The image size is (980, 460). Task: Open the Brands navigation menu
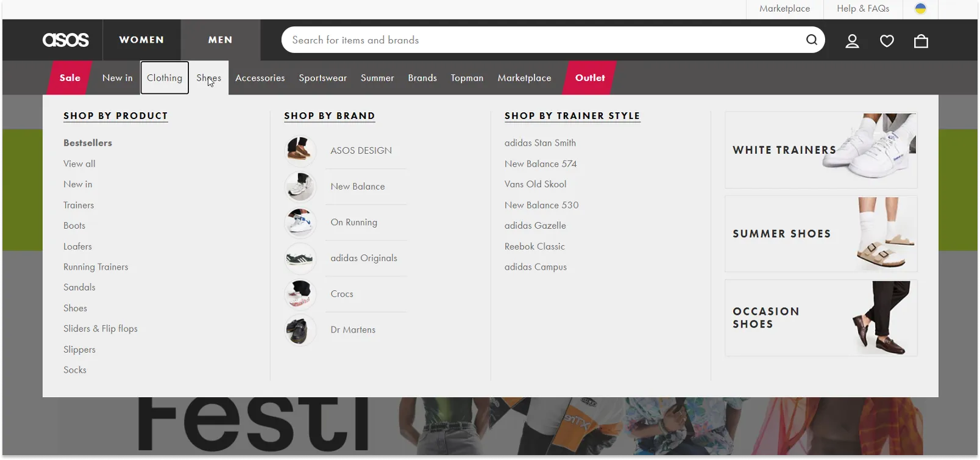coord(422,77)
